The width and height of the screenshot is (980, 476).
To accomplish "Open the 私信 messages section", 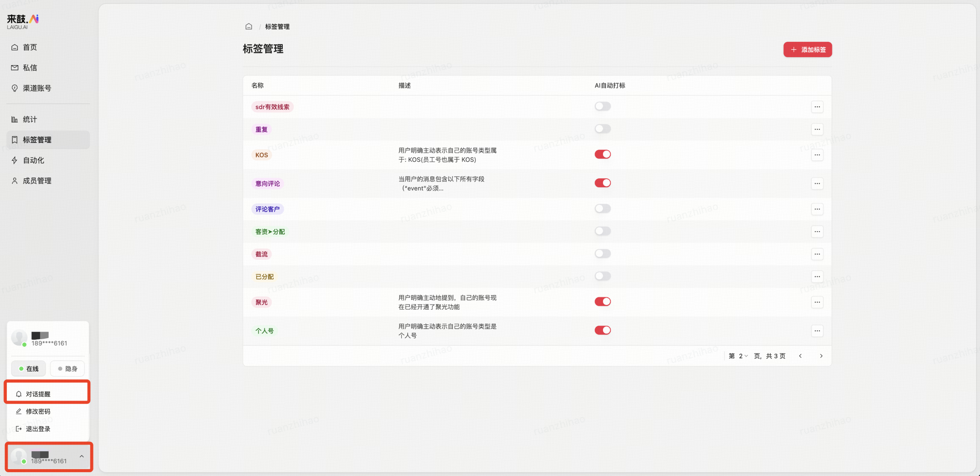I will (30, 67).
